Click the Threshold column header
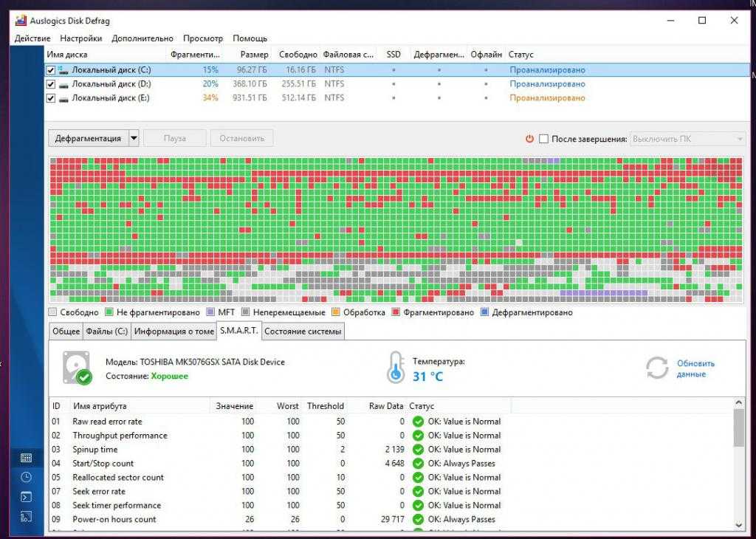 (325, 406)
